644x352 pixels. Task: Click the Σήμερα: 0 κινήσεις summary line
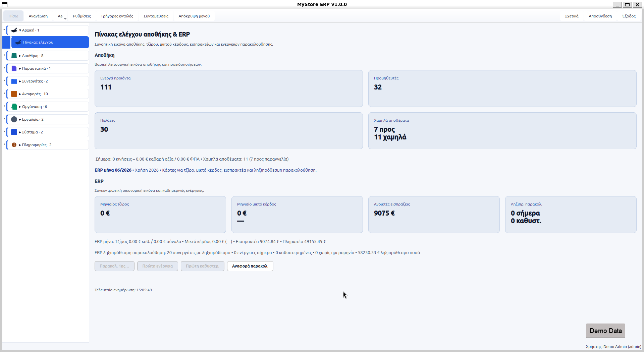tap(192, 159)
